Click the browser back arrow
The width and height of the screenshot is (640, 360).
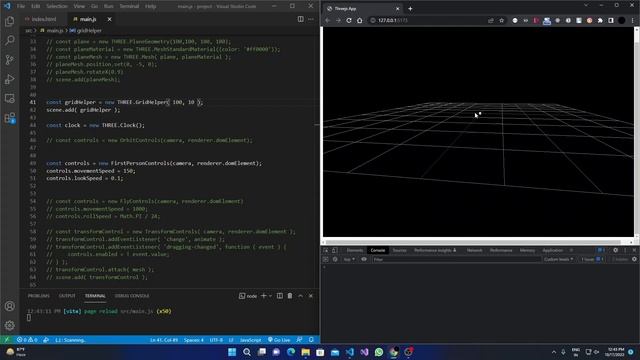click(327, 20)
